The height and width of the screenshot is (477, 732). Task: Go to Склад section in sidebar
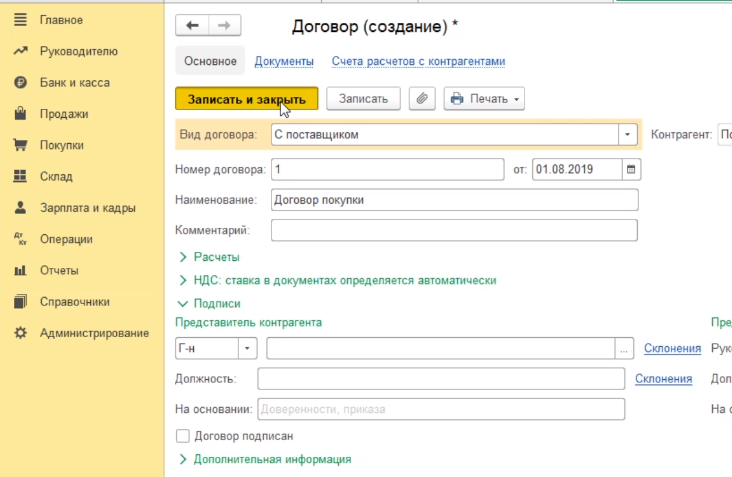pos(56,177)
